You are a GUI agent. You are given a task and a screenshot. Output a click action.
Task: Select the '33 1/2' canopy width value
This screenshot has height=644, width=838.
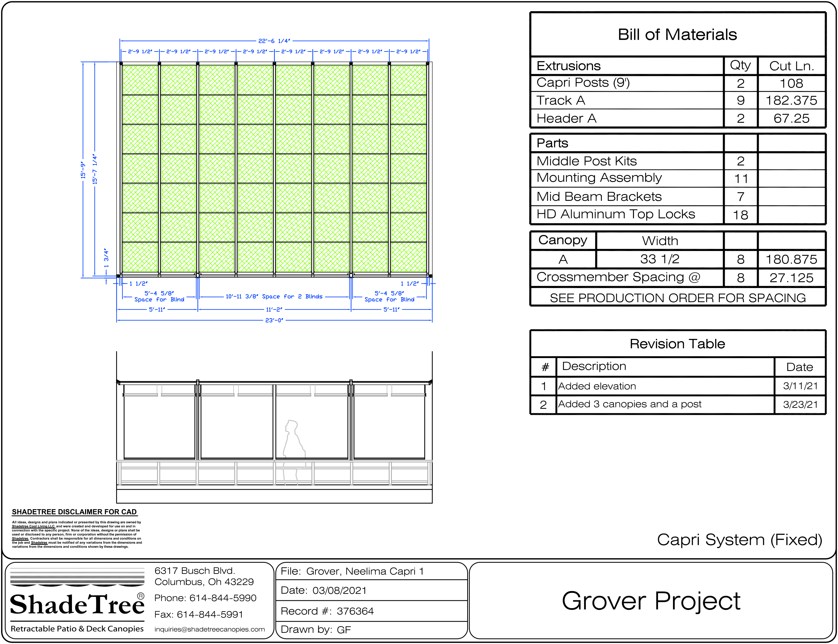(x=660, y=259)
